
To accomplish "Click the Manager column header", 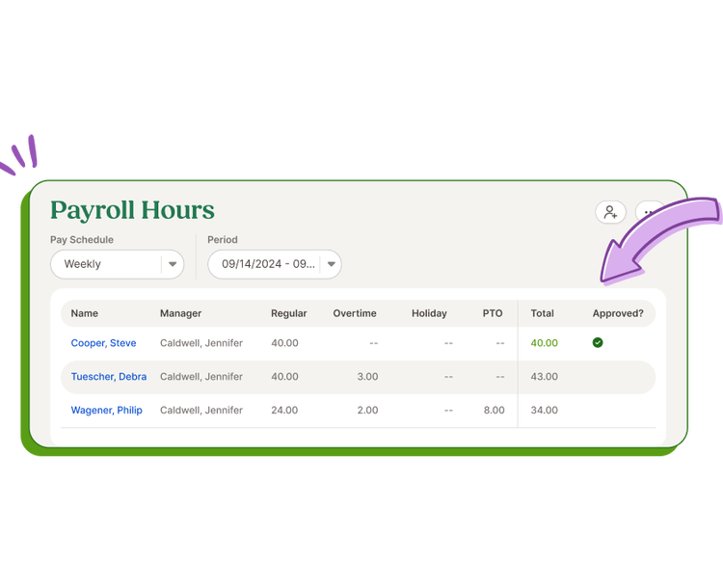I will pyautogui.click(x=180, y=313).
